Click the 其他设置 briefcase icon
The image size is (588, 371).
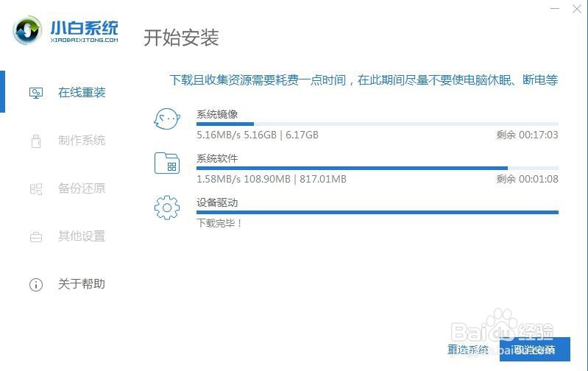tap(35, 236)
